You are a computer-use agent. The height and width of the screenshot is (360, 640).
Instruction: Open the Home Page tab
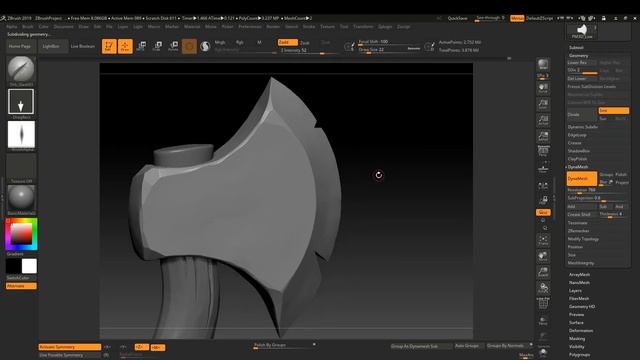20,47
